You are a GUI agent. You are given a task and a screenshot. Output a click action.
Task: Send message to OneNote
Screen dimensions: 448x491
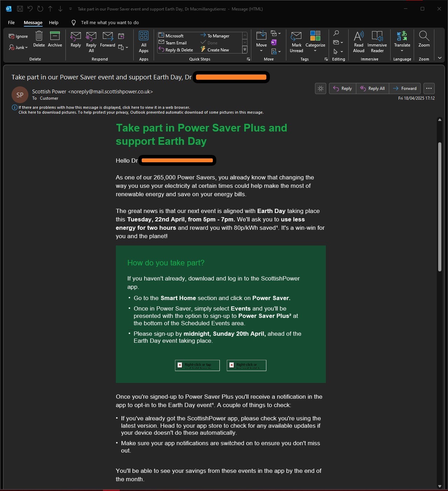[274, 42]
